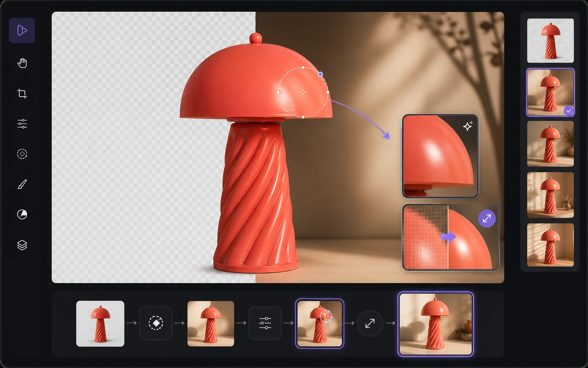
Task: Open the original cutout step in workflow
Action: 100,323
